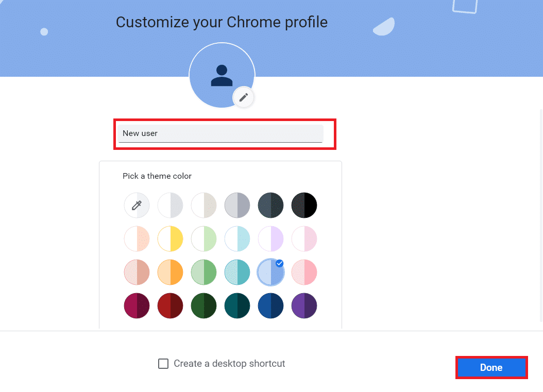Select the black theme color

(x=304, y=205)
